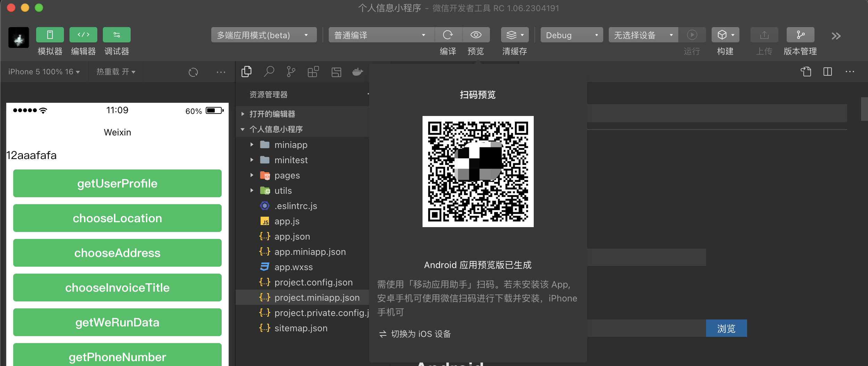This screenshot has width=868, height=366.
Task: Open the app.json file
Action: 302,236
